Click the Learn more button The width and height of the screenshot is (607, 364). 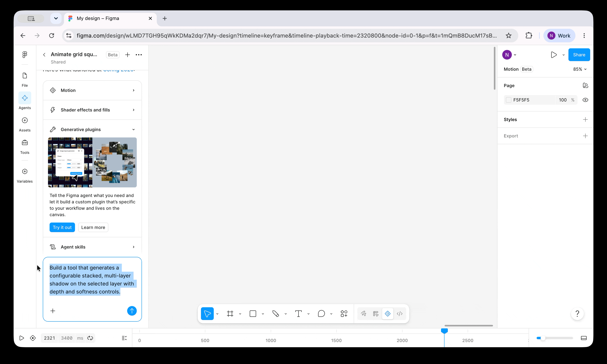pos(93,227)
